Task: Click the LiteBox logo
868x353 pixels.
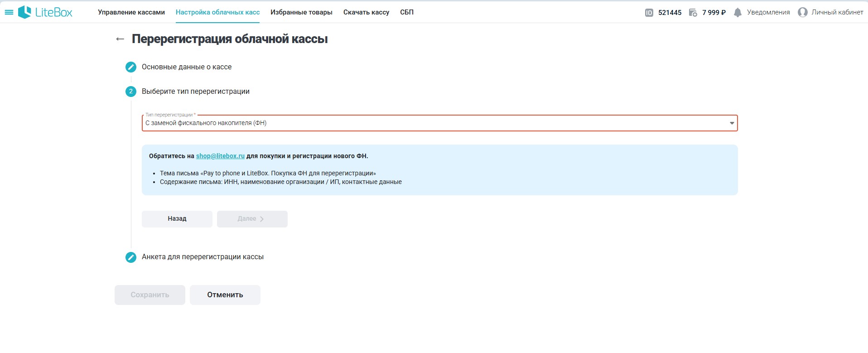Action: (x=45, y=12)
